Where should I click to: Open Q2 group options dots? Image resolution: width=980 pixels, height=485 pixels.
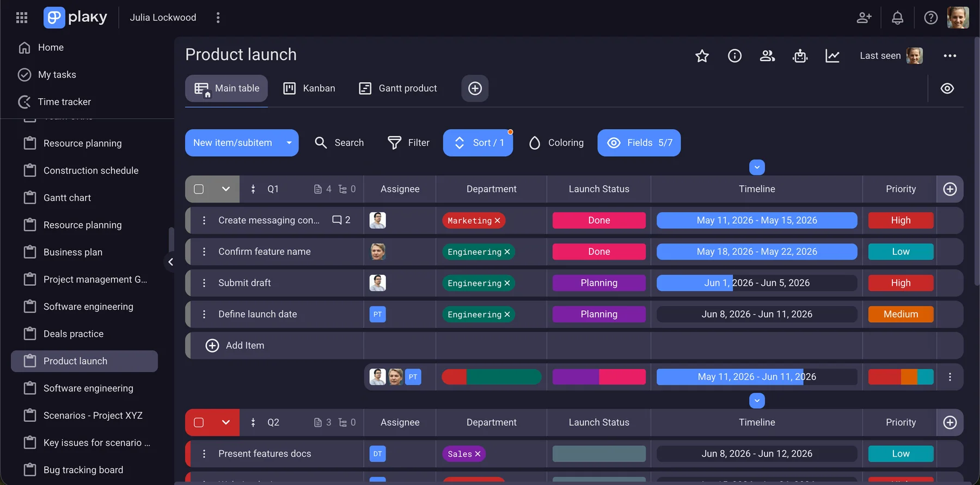tap(253, 422)
